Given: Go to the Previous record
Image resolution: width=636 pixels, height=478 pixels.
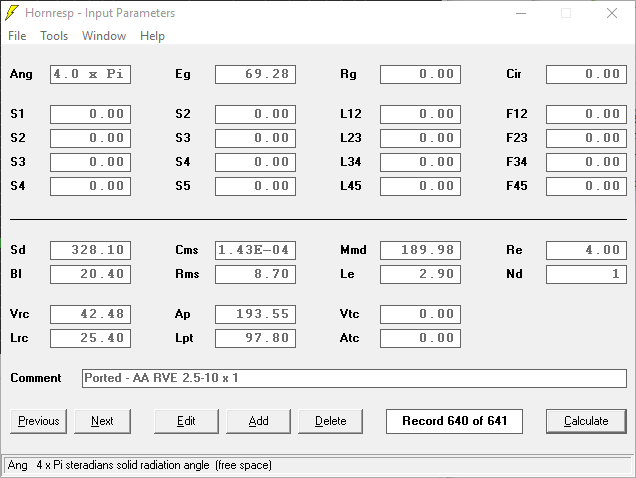Looking at the screenshot, I should pos(39,421).
